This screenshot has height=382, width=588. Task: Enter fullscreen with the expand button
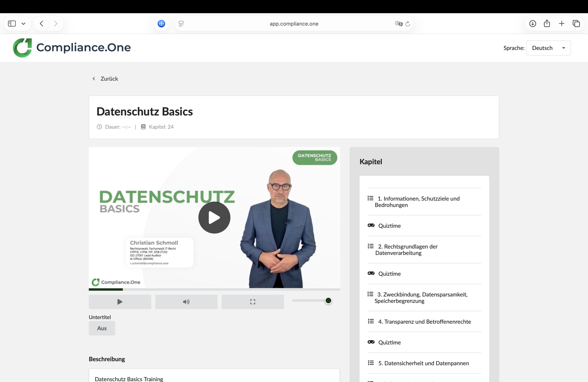[252, 301]
